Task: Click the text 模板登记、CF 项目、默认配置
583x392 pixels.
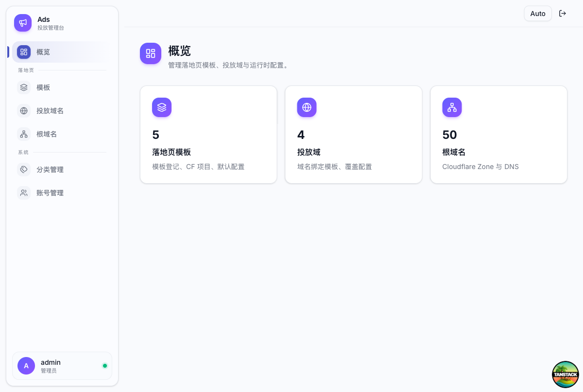Action: coord(198,167)
